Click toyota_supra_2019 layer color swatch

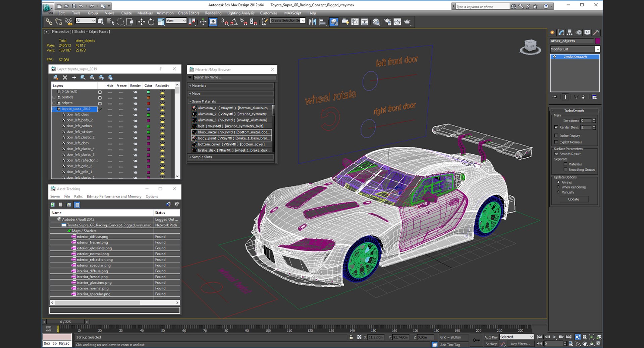tap(148, 109)
